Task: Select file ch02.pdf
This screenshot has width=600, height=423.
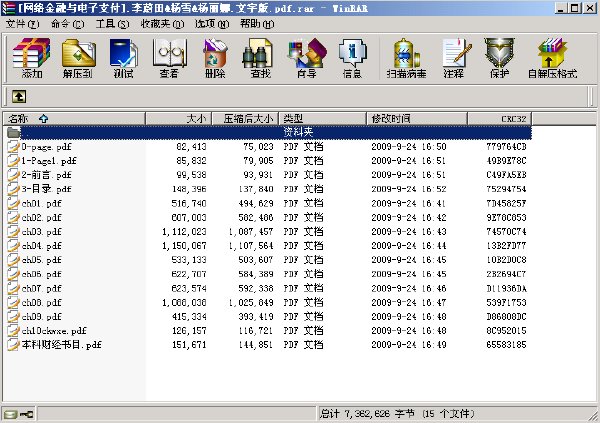Action: pos(41,217)
